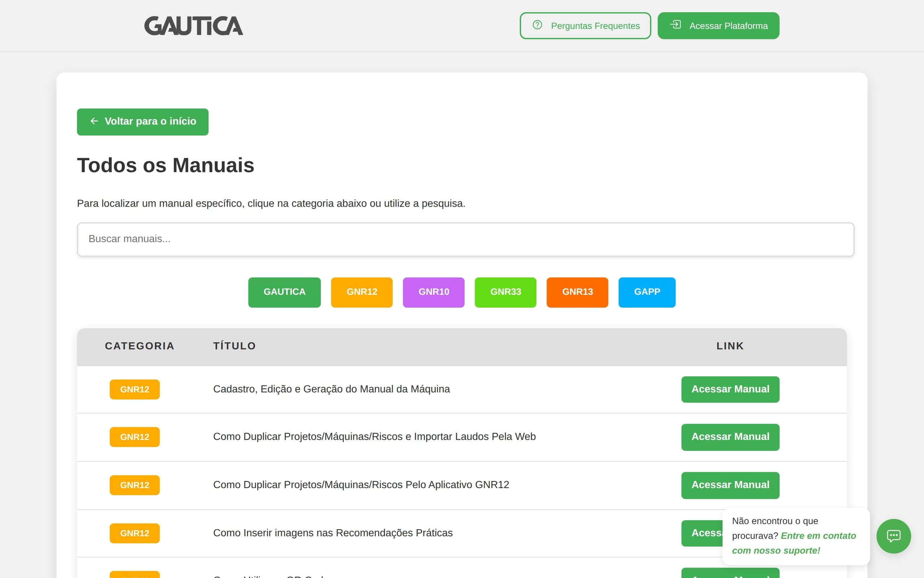This screenshot has width=924, height=578.
Task: Click title Como Duplicar Projetos e Importar Laudos
Action: 374,436
